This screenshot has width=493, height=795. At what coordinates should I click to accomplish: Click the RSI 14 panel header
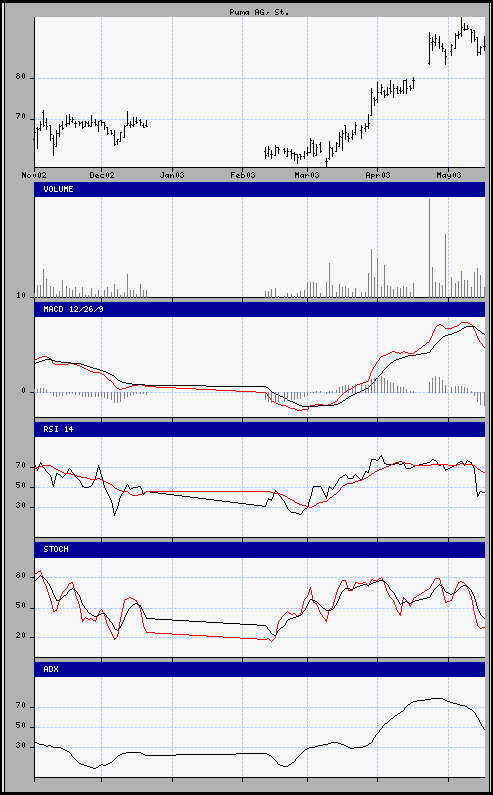click(x=260, y=429)
